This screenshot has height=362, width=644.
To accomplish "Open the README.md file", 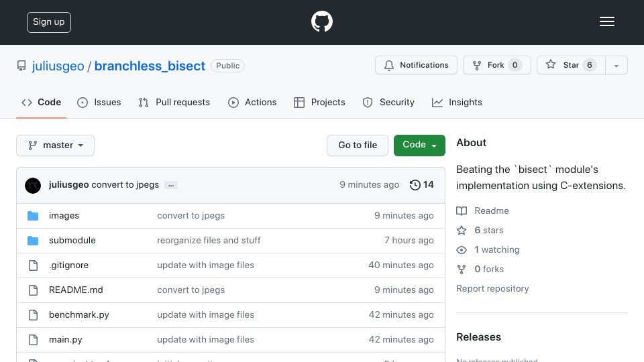I will pos(76,290).
